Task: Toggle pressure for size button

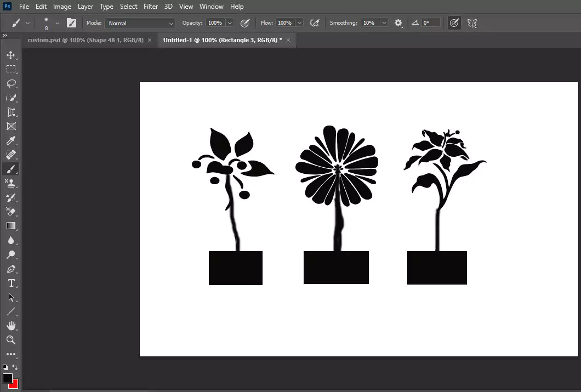Action: point(454,23)
